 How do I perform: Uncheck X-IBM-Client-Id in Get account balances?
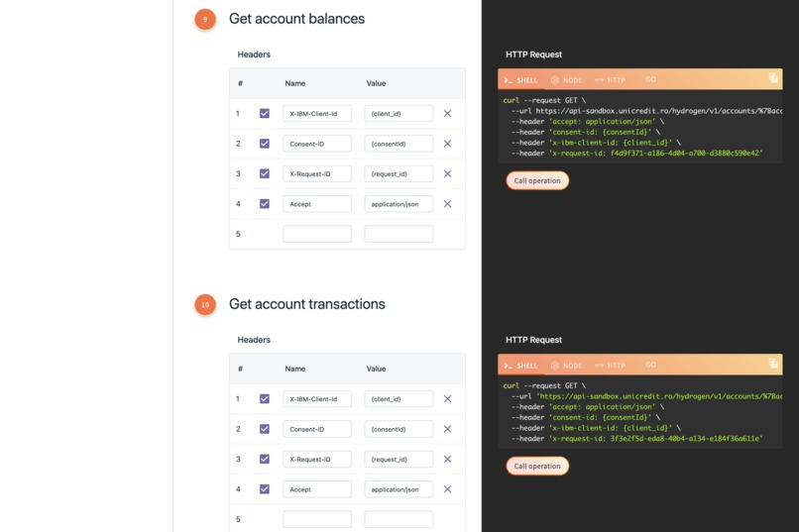click(265, 113)
